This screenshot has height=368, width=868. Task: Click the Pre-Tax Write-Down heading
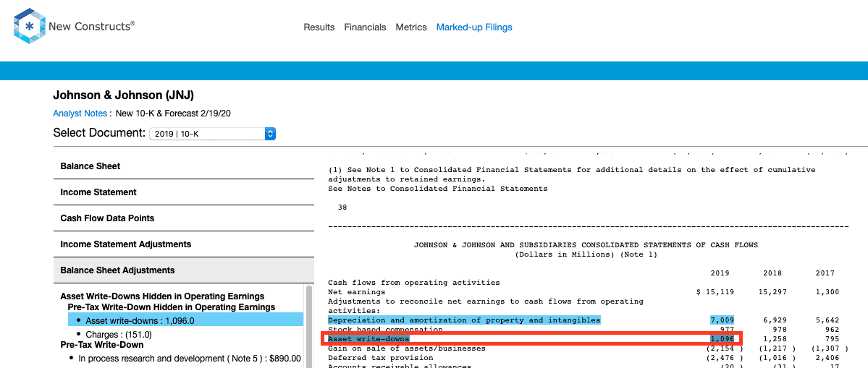pyautogui.click(x=102, y=344)
